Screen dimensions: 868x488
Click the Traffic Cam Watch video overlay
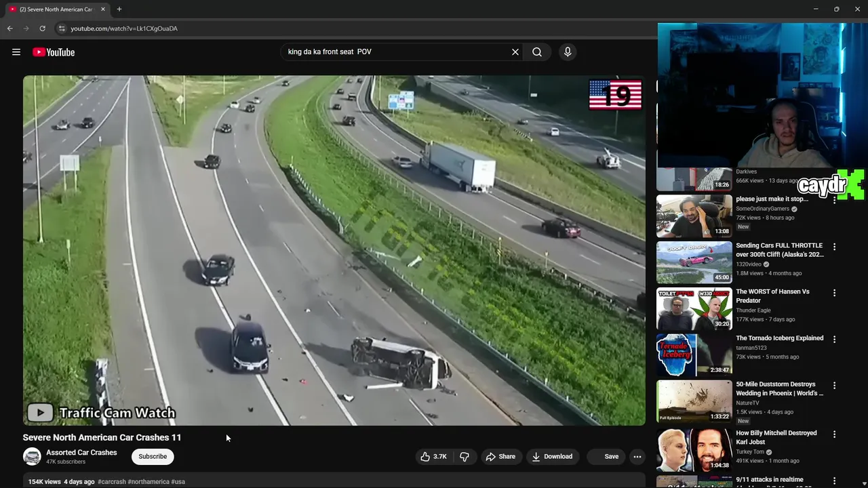[102, 412]
